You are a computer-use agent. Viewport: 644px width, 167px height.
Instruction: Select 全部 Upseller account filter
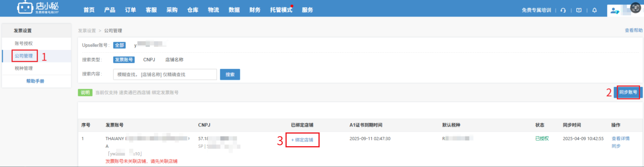pos(119,45)
